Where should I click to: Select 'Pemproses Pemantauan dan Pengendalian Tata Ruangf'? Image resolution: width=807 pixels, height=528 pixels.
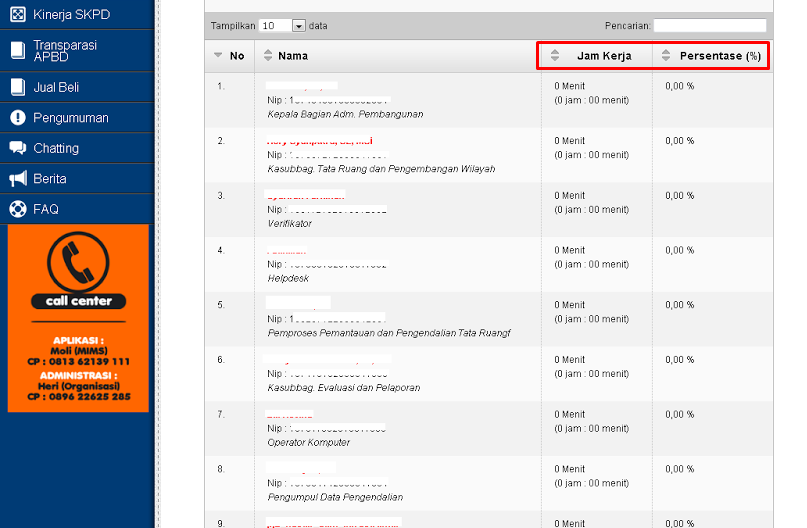(x=389, y=333)
